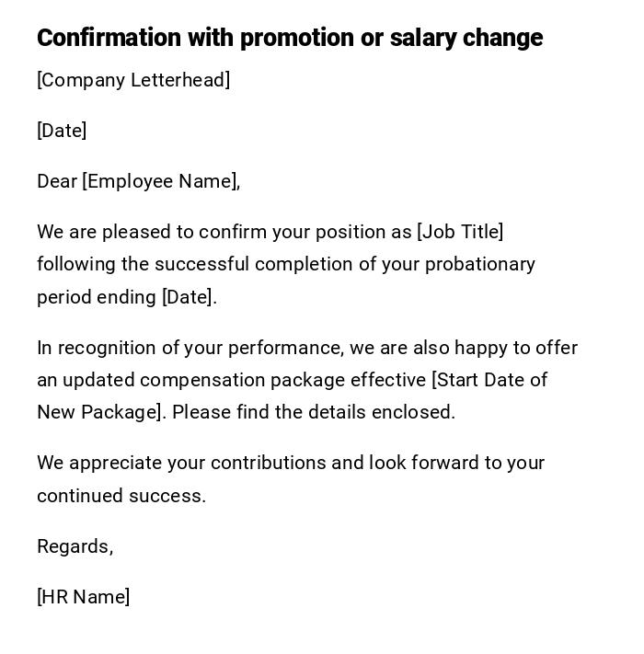The height and width of the screenshot is (654, 644).
Task: Click "Please find the details enclosed" sentence
Action: 313,412
